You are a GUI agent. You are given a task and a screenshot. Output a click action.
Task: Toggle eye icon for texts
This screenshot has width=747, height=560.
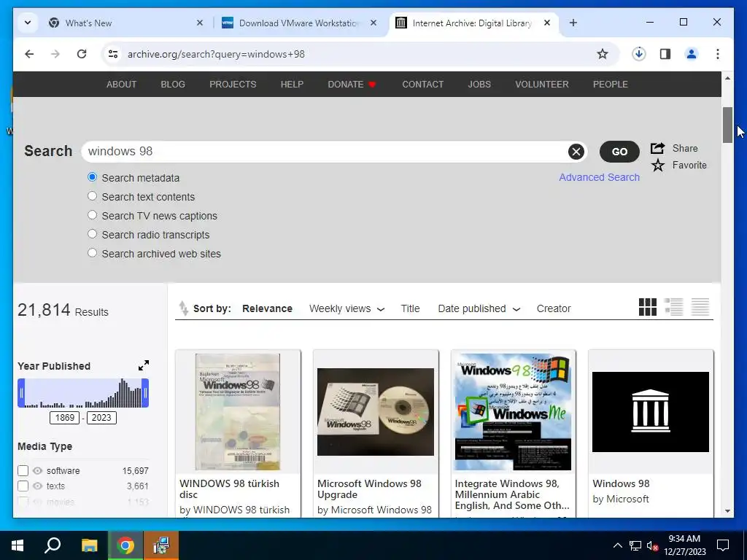point(38,486)
